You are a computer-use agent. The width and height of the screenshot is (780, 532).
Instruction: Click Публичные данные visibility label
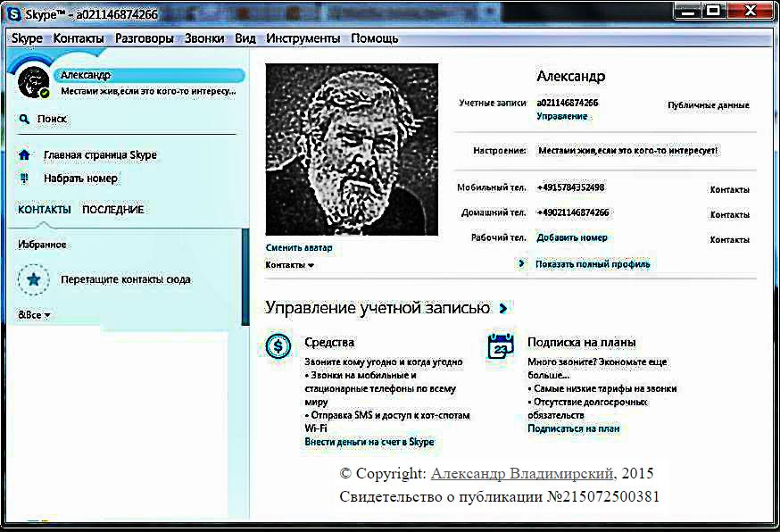point(709,105)
